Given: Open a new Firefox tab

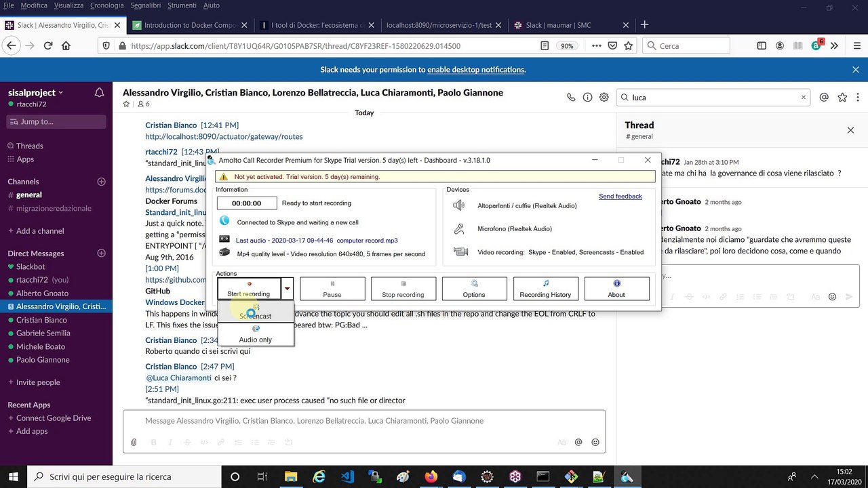Looking at the screenshot, I should point(645,25).
